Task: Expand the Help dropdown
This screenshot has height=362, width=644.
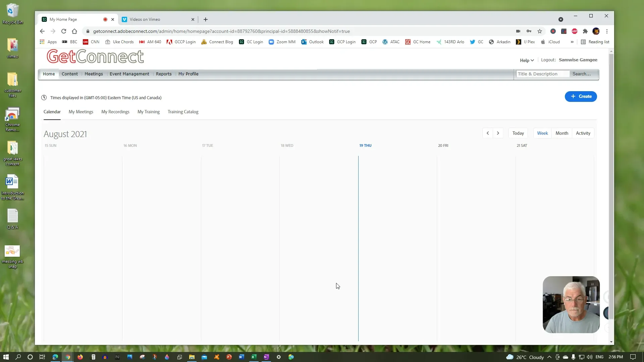Action: (527, 60)
